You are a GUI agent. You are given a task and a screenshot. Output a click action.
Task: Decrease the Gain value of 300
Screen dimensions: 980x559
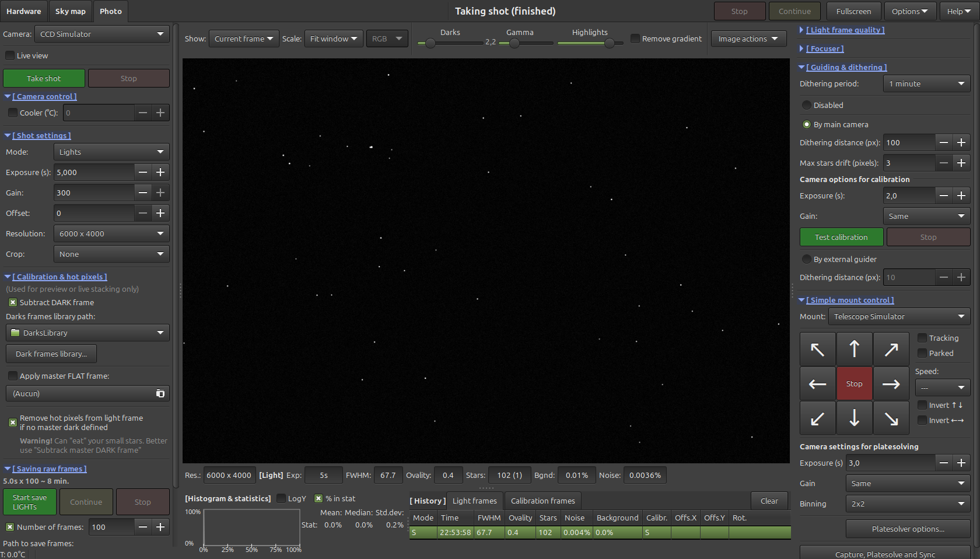click(x=143, y=193)
